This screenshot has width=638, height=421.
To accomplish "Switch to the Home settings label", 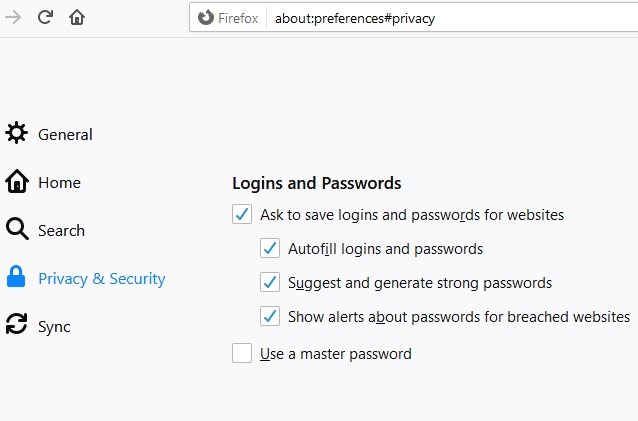I will click(59, 182).
